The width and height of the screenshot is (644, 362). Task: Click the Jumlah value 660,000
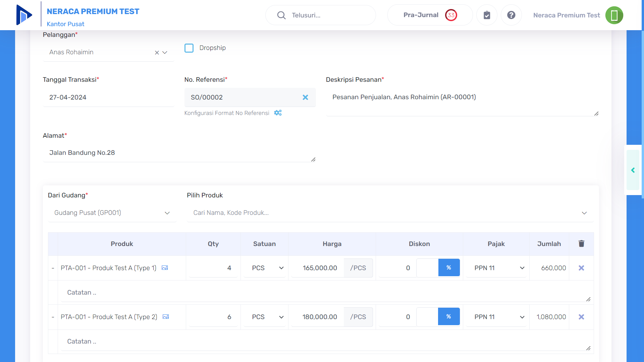[553, 268]
